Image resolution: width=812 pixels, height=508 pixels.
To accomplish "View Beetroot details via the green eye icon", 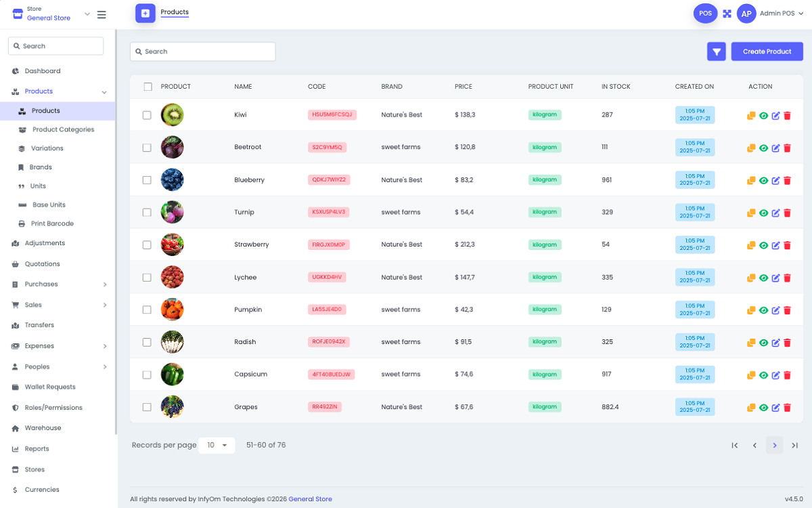I will (763, 148).
